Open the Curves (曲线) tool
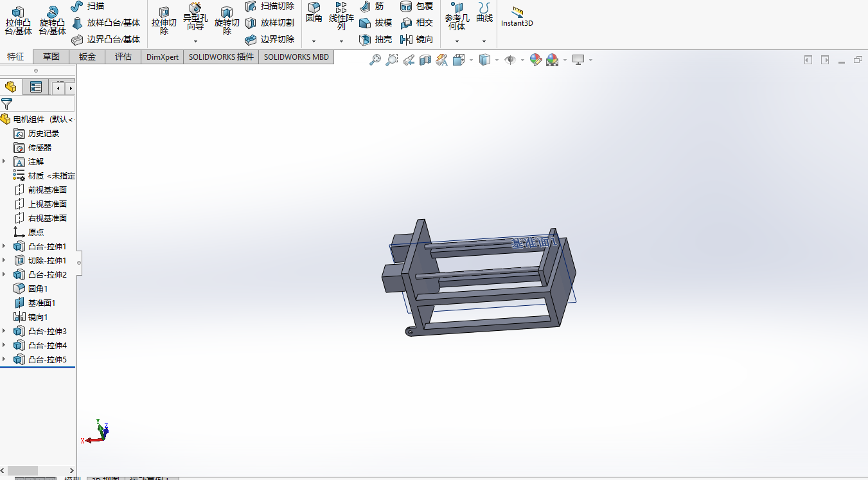This screenshot has height=480, width=868. point(484,12)
